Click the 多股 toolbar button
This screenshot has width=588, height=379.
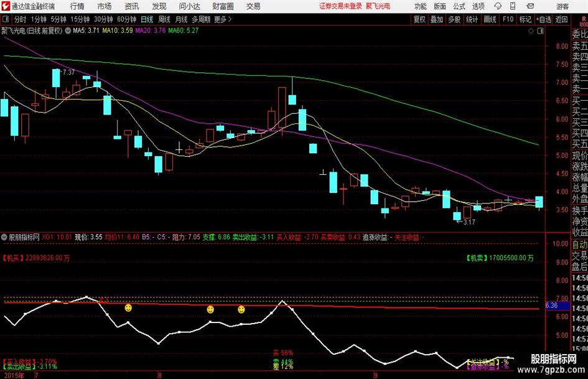(454, 19)
